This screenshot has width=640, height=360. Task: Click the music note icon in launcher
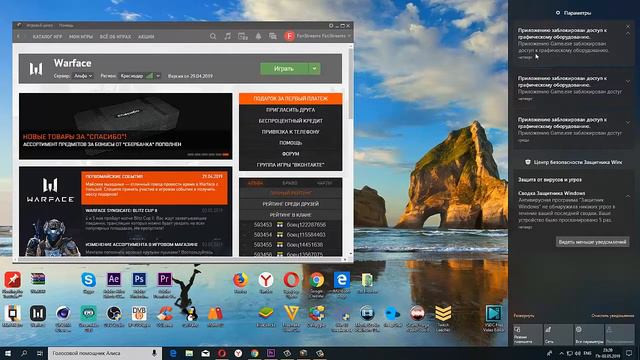[x=227, y=36]
